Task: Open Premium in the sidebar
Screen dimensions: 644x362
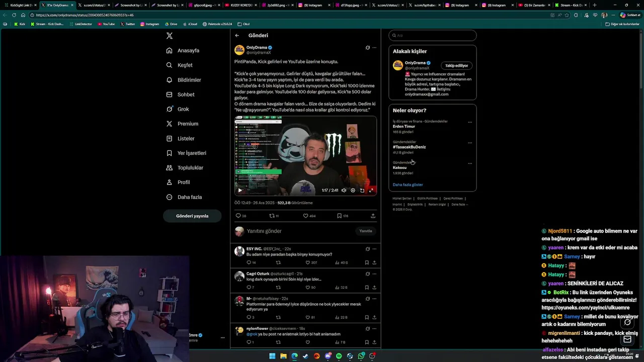Action: pos(182,124)
